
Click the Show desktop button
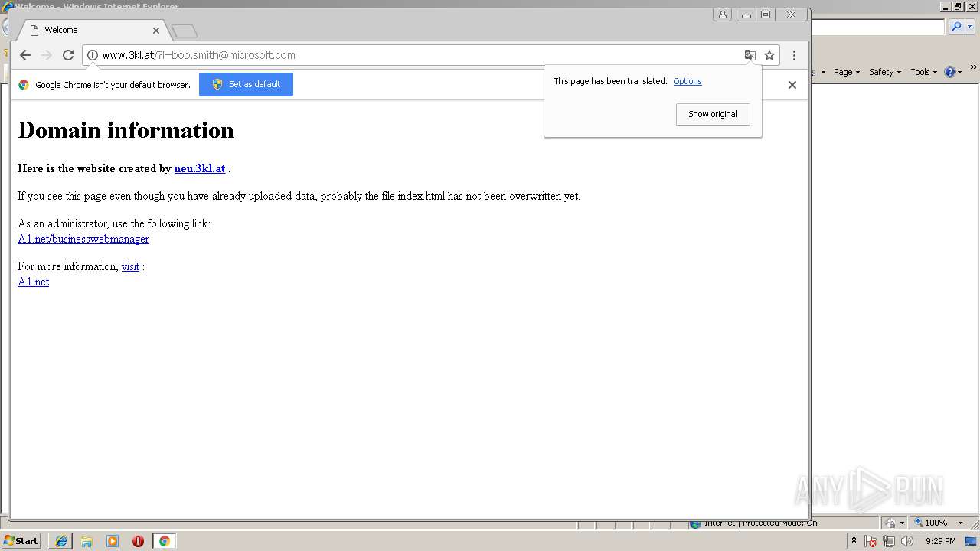coord(972,541)
